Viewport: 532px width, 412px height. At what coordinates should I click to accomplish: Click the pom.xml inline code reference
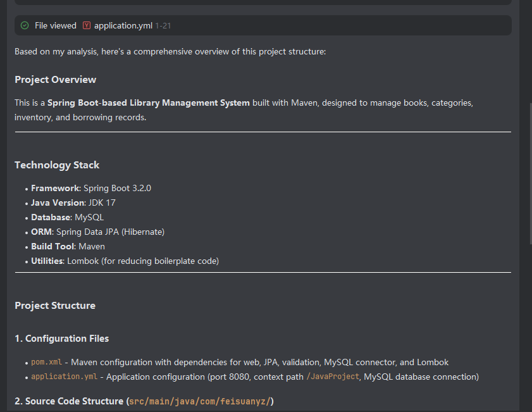point(47,363)
